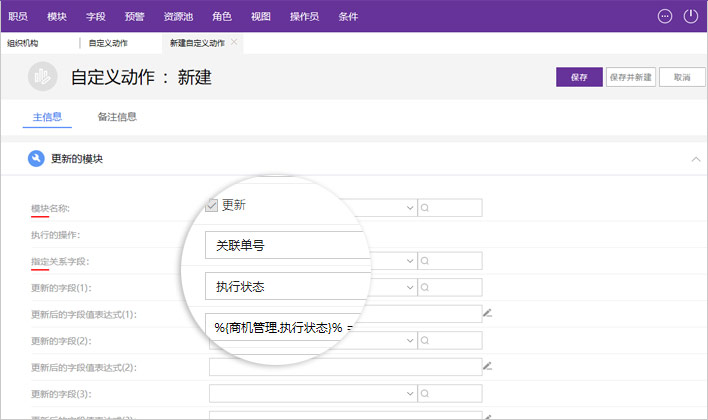
Task: Click the search icon in 模块名称 row
Action: tap(426, 208)
